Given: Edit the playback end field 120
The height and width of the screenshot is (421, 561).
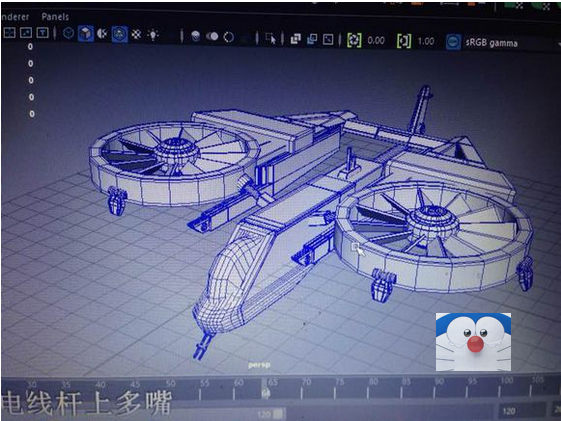Looking at the screenshot, I should [521, 411].
